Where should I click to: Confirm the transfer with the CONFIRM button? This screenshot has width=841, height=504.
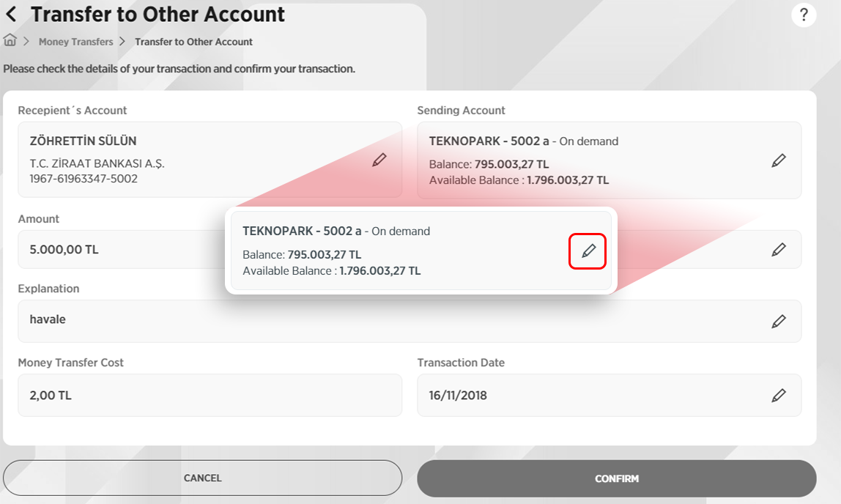pyautogui.click(x=616, y=478)
